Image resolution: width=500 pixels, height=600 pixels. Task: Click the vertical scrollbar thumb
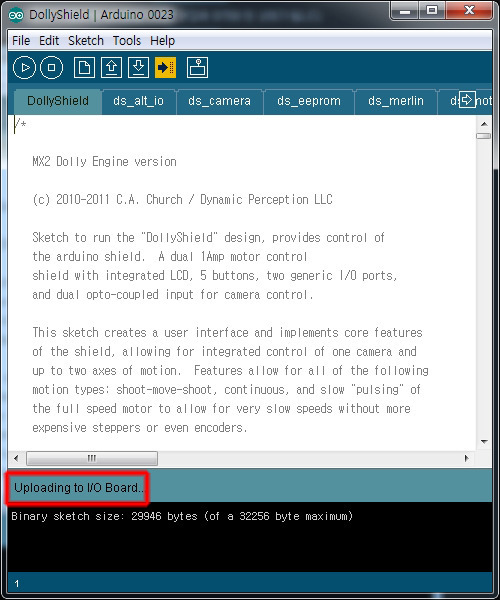click(x=484, y=136)
